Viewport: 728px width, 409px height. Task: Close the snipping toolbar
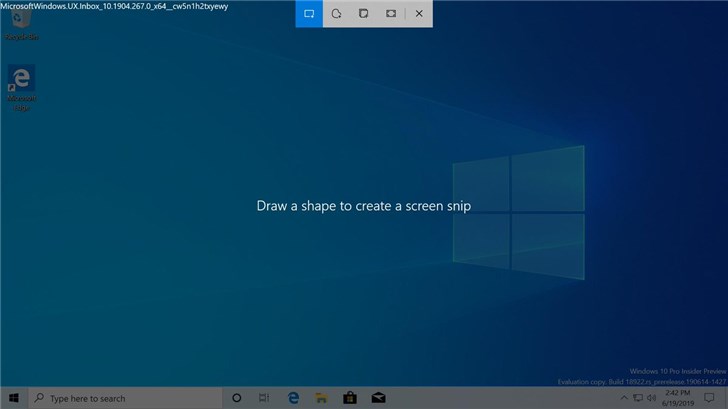coord(419,14)
